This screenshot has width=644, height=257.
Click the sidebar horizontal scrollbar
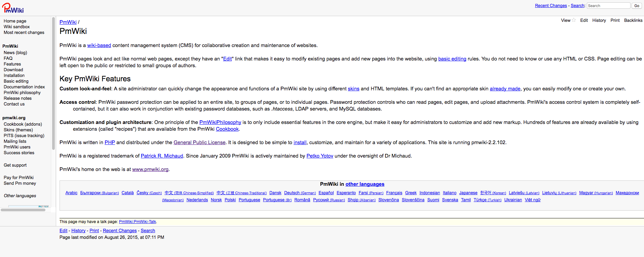[23, 210]
